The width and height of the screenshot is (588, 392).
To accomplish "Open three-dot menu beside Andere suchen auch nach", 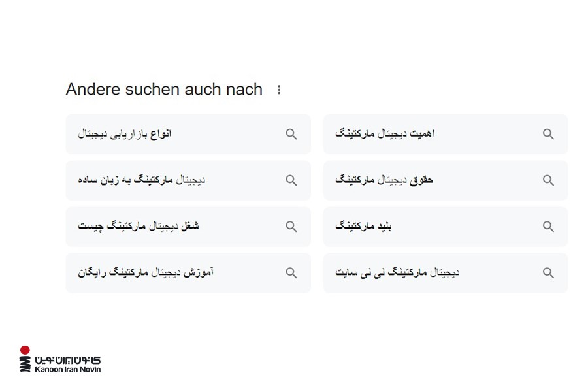I will pos(279,90).
